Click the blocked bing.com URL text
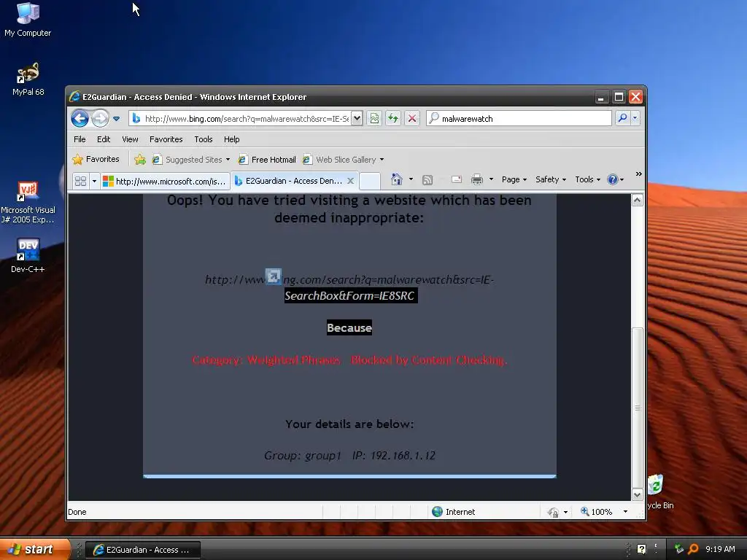747x560 pixels. coord(349,287)
